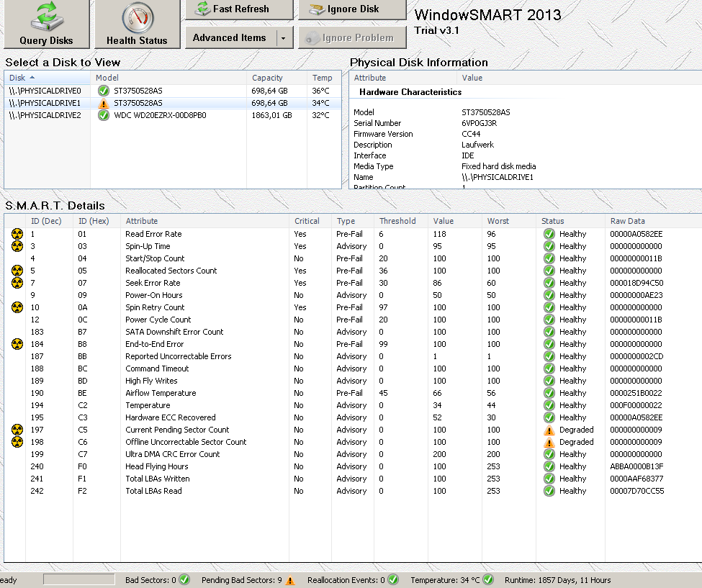
Task: Click the critical icon for Current Pending Sector Count
Action: tap(17, 430)
